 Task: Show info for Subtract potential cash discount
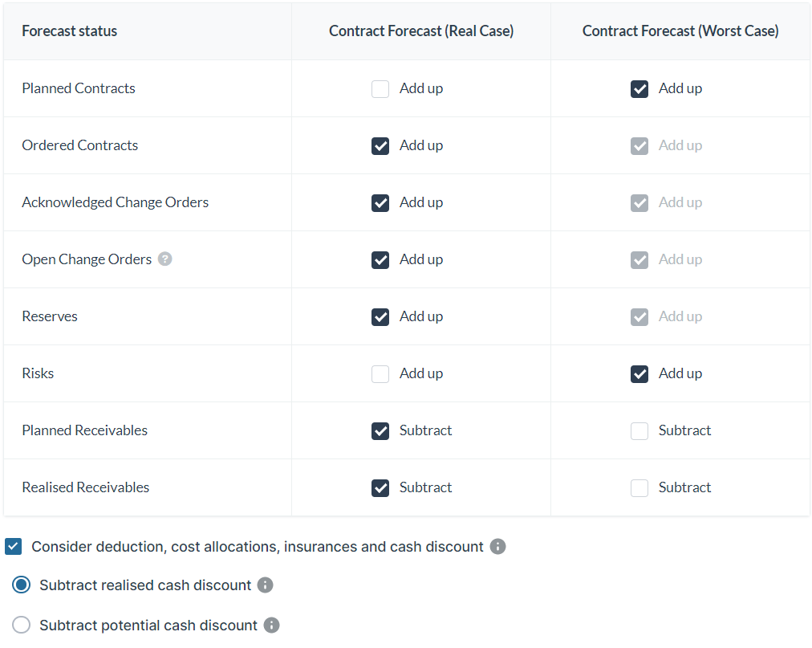coord(271,626)
